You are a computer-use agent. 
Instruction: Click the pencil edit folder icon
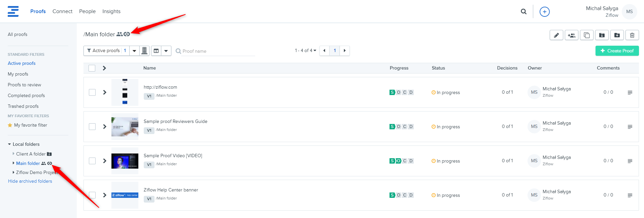(556, 35)
